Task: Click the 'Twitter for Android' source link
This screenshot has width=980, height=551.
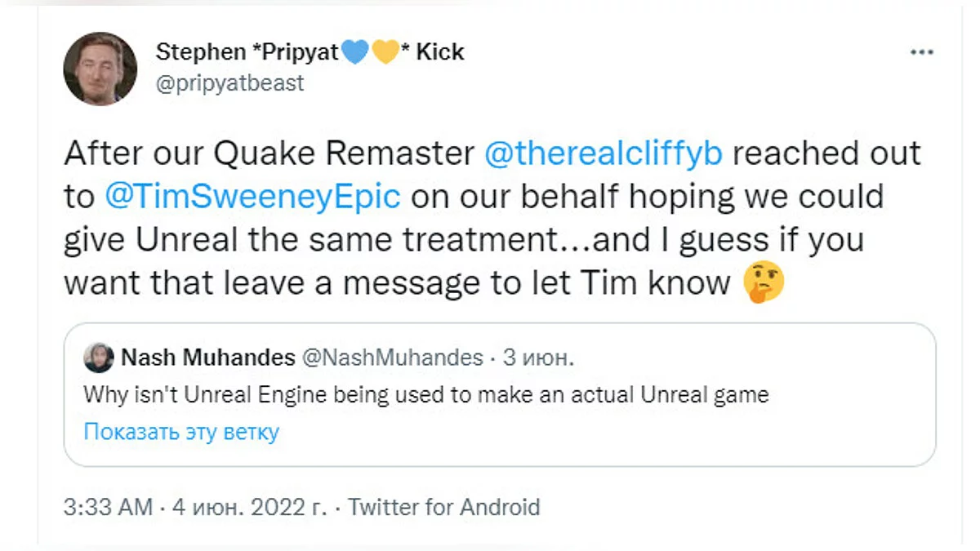Action: [x=444, y=507]
